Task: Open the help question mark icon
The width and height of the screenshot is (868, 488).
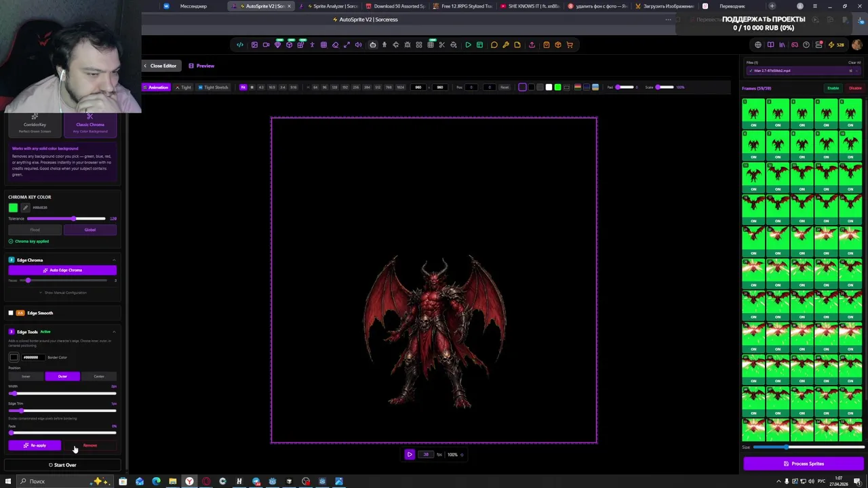Action: click(x=806, y=45)
